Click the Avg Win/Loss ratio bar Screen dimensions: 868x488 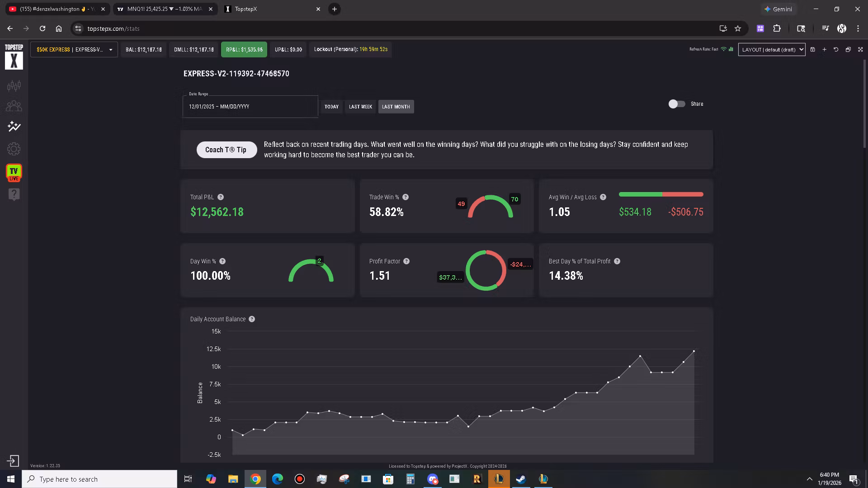[x=661, y=194]
